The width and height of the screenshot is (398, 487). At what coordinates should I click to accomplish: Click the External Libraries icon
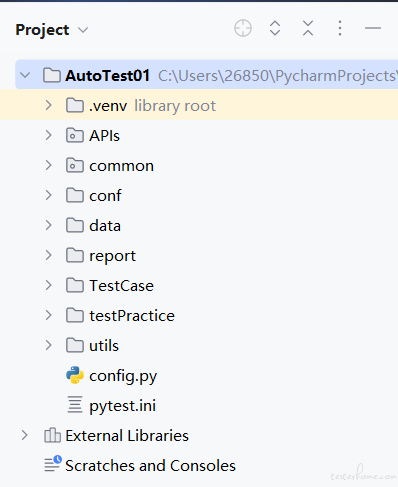pos(52,435)
